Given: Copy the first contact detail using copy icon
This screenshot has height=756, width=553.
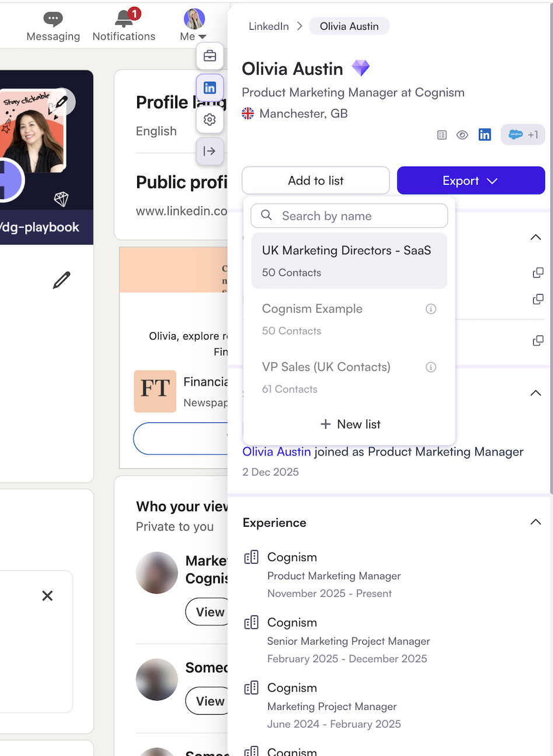Looking at the screenshot, I should point(538,272).
